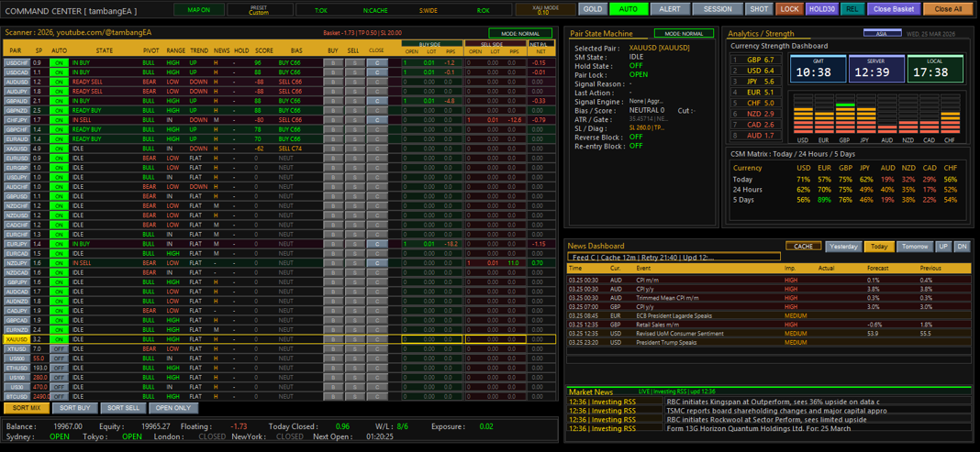Turn off AUTO for USDCAD row
The height and width of the screenshot is (452, 980).
pyautogui.click(x=60, y=72)
